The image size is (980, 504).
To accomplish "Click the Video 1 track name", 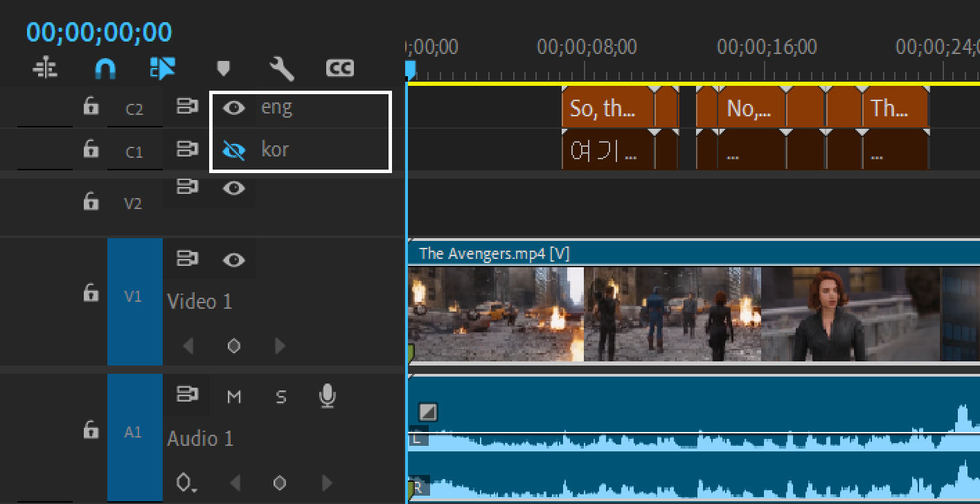I will tap(199, 302).
